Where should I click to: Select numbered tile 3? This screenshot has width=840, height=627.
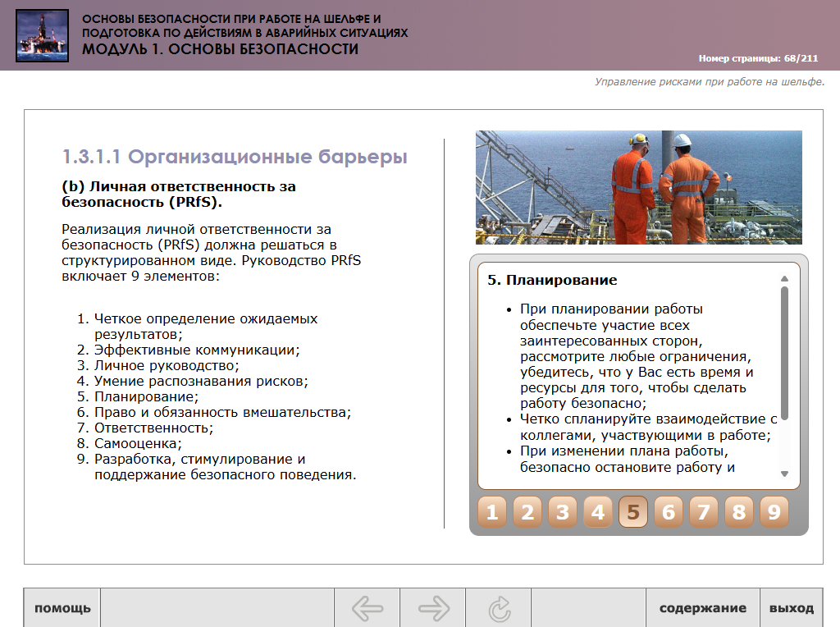point(563,512)
